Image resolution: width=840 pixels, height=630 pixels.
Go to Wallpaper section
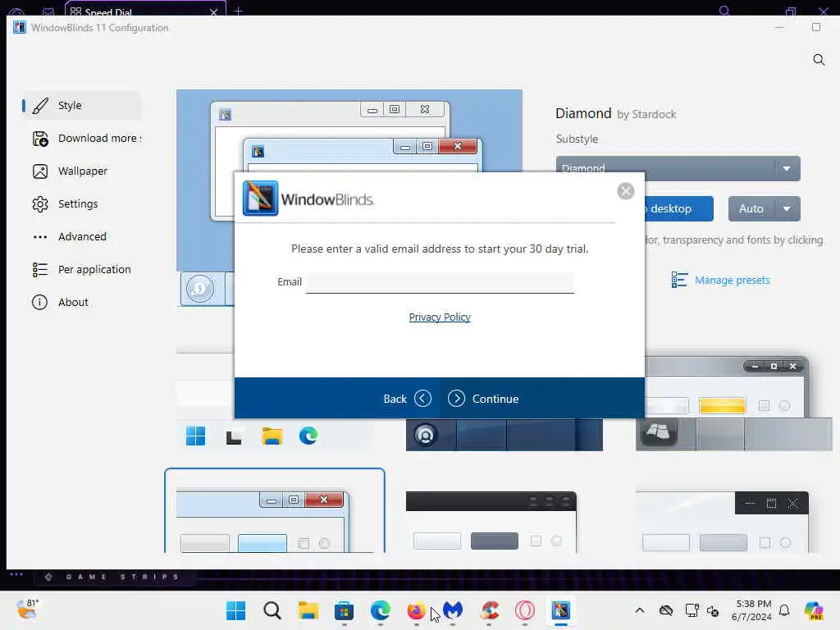[83, 171]
